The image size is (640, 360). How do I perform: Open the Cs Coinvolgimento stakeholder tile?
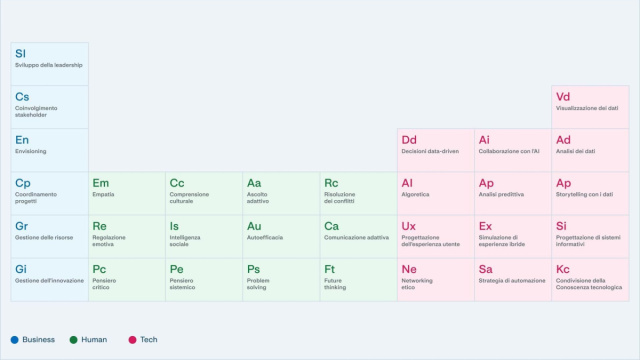49,107
